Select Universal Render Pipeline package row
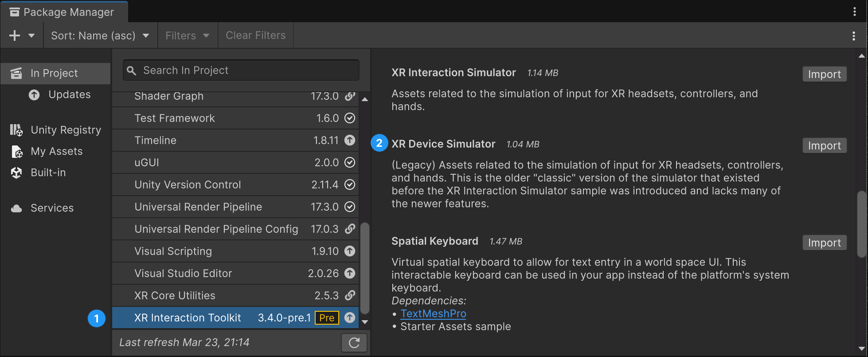 (235, 207)
